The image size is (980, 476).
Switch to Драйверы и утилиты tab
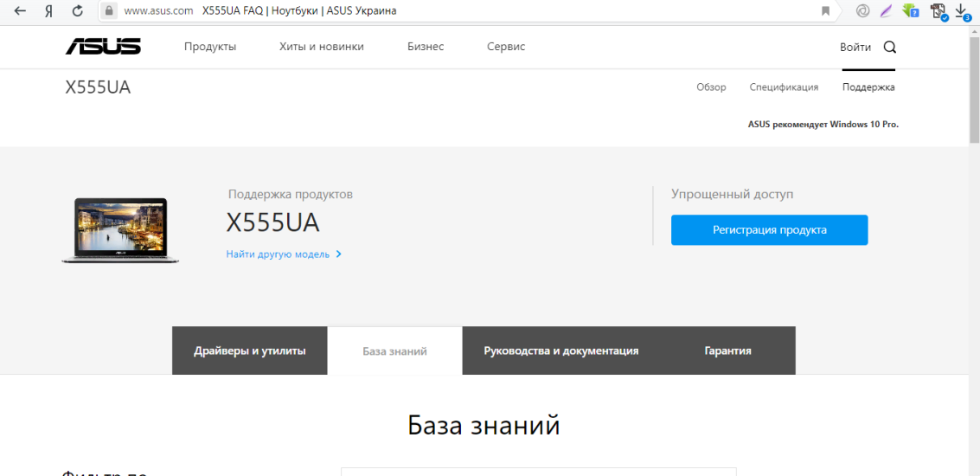click(x=249, y=351)
